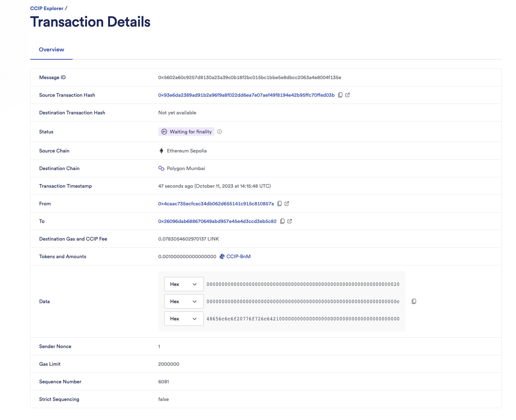Click the Ethereum Sepolia chain icon
This screenshot has height=420, width=516.
(x=161, y=151)
